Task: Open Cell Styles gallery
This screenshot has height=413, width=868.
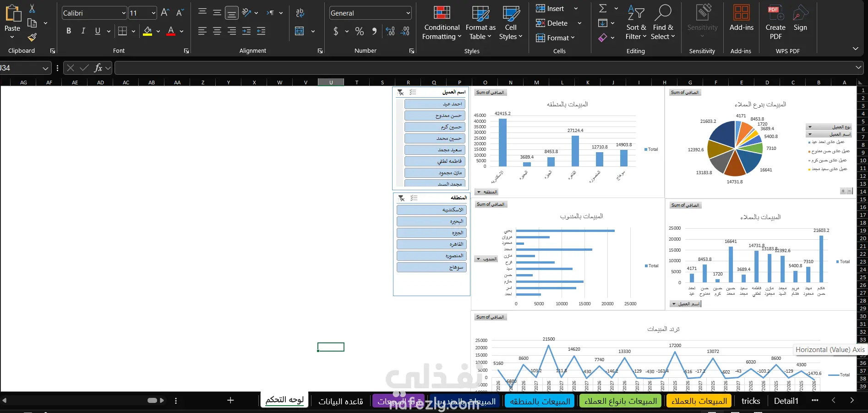Action: (510, 22)
